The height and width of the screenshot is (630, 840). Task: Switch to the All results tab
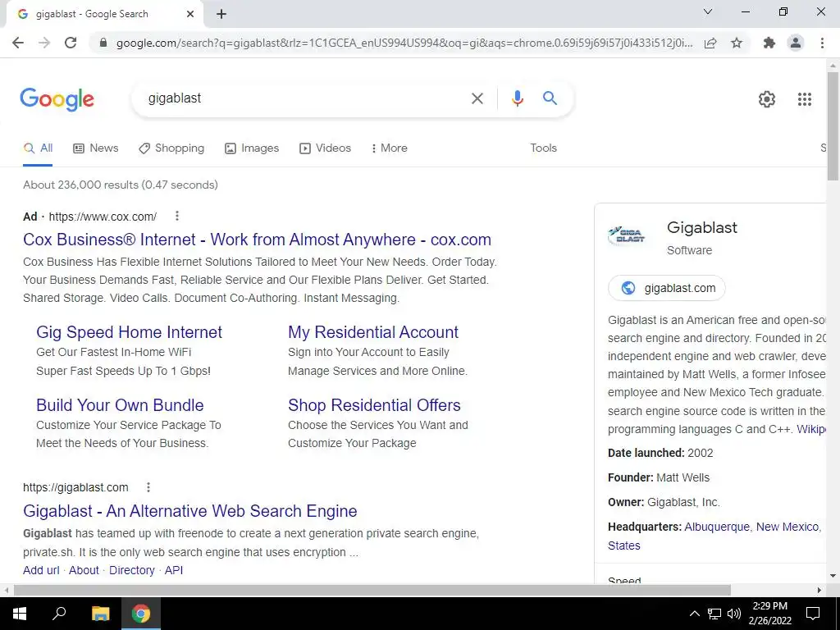(x=38, y=148)
